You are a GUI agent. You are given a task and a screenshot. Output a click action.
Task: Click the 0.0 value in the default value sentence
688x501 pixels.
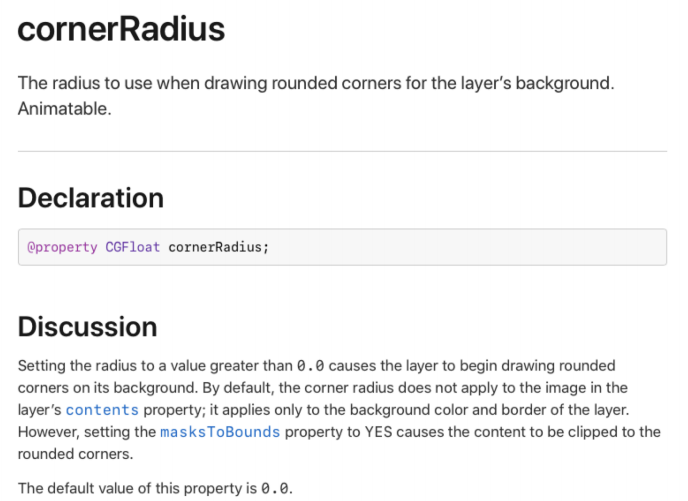(x=276, y=489)
